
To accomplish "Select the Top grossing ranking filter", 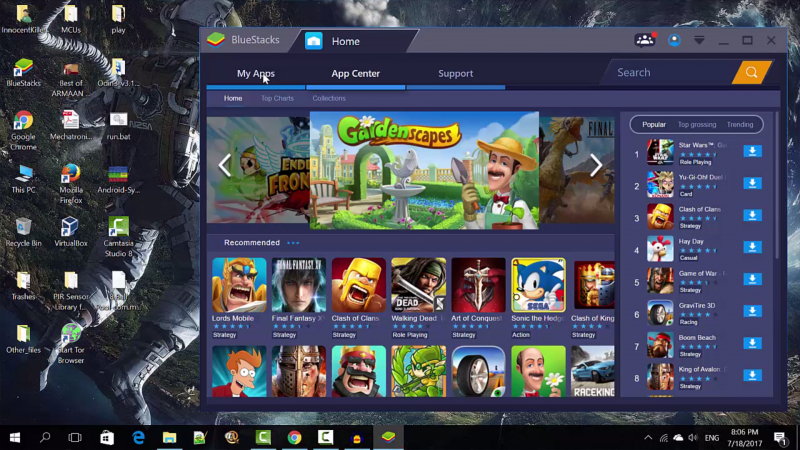I will (x=697, y=124).
